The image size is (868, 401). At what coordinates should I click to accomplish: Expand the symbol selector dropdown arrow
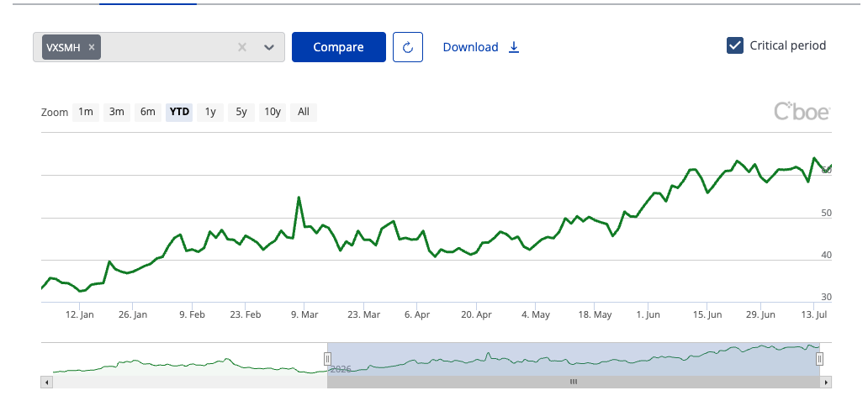[x=269, y=47]
